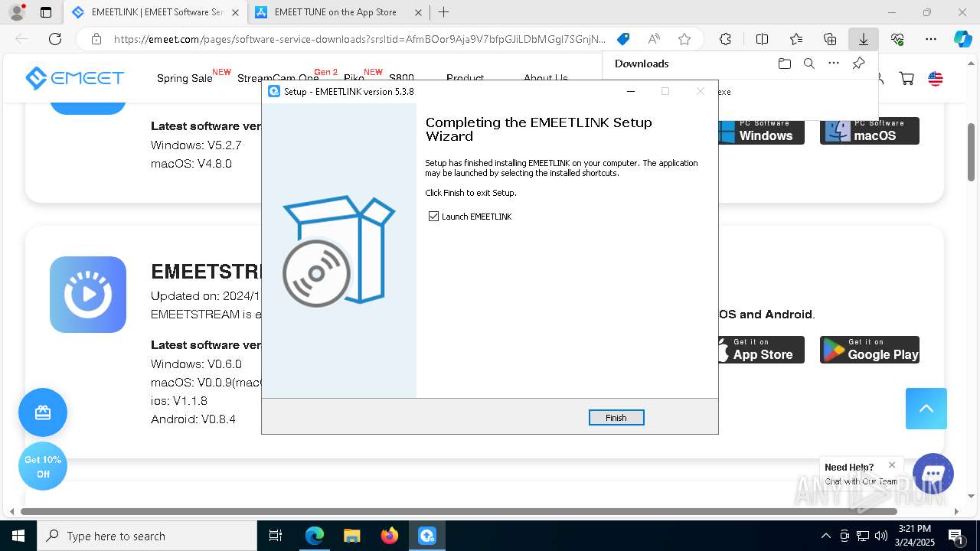This screenshot has width=980, height=551.
Task: Open Spring Sale menu item
Action: [185, 78]
